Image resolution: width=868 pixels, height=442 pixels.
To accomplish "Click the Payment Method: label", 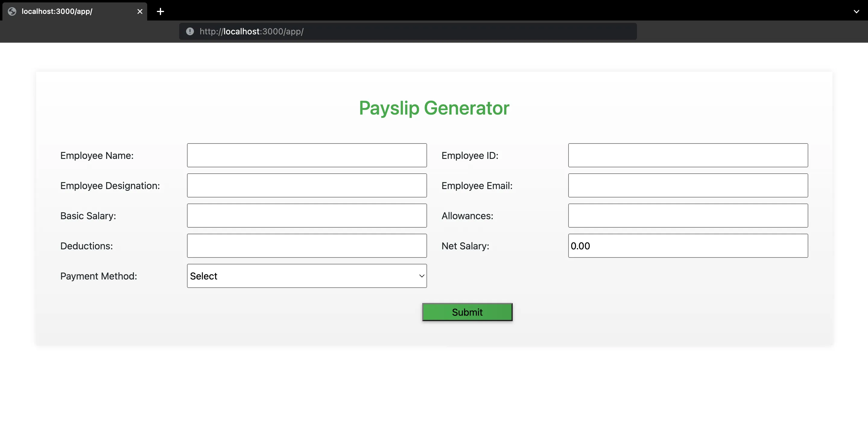I will point(98,276).
